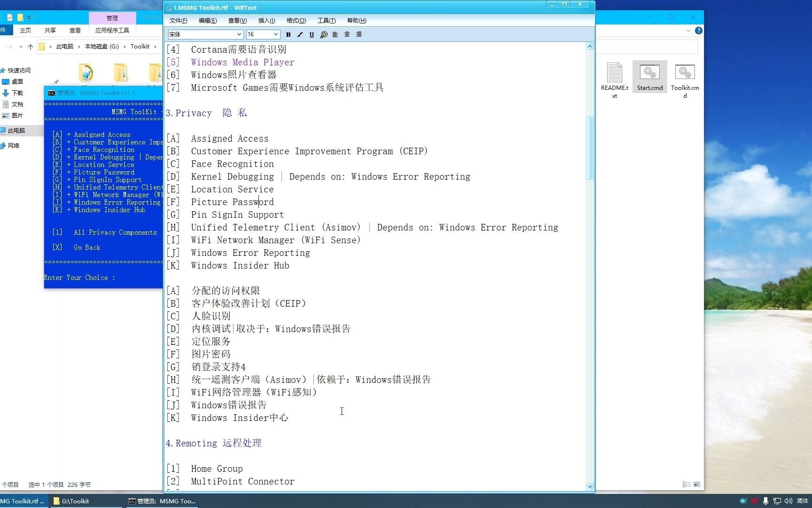
Task: Center-align text in WRText
Action: click(x=347, y=34)
